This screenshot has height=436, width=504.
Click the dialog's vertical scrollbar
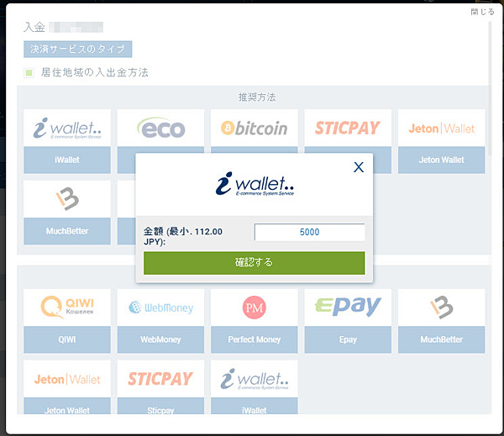pos(490,88)
